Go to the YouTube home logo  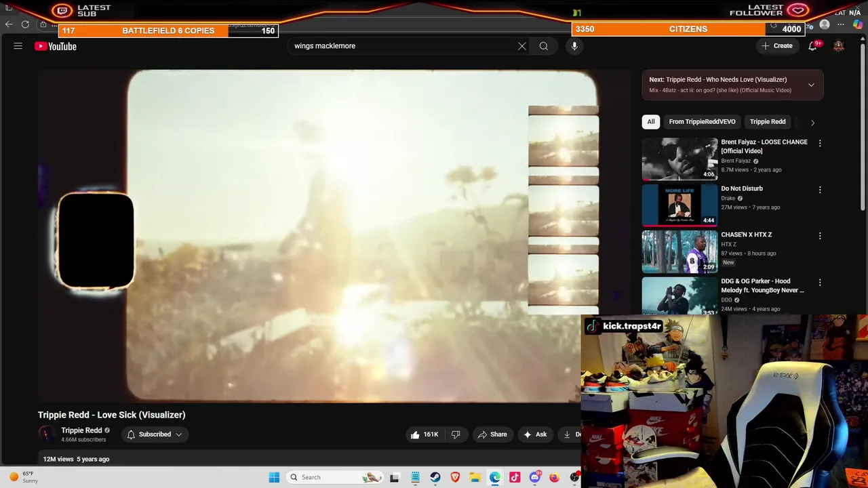point(56,46)
